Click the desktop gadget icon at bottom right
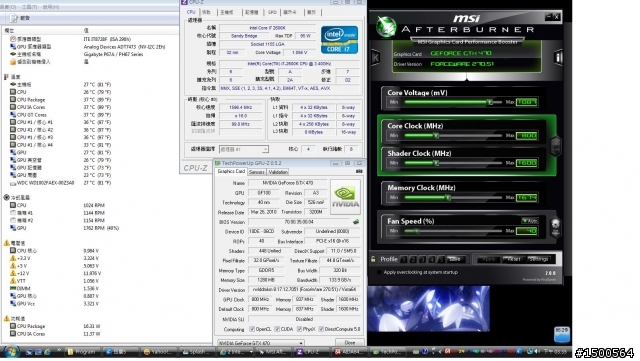This screenshot has width=640, height=361. (x=562, y=334)
